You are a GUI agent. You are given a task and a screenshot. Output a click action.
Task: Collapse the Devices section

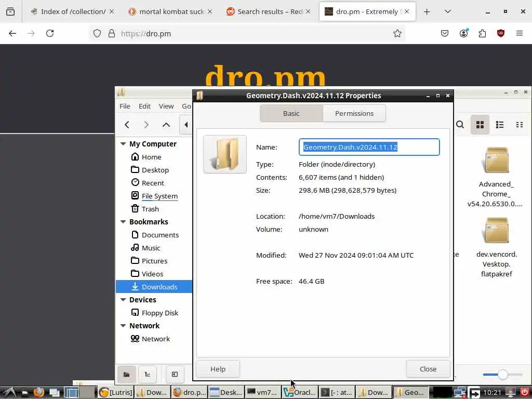123,300
